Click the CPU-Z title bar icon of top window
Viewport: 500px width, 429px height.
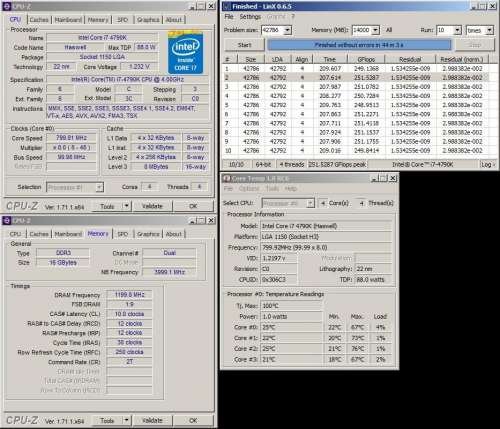click(x=7, y=6)
